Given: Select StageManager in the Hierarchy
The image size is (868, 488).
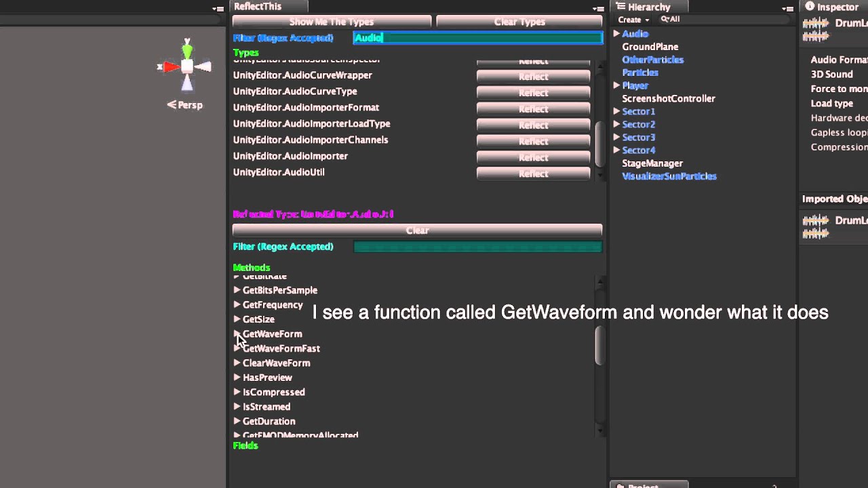Looking at the screenshot, I should tap(652, 163).
